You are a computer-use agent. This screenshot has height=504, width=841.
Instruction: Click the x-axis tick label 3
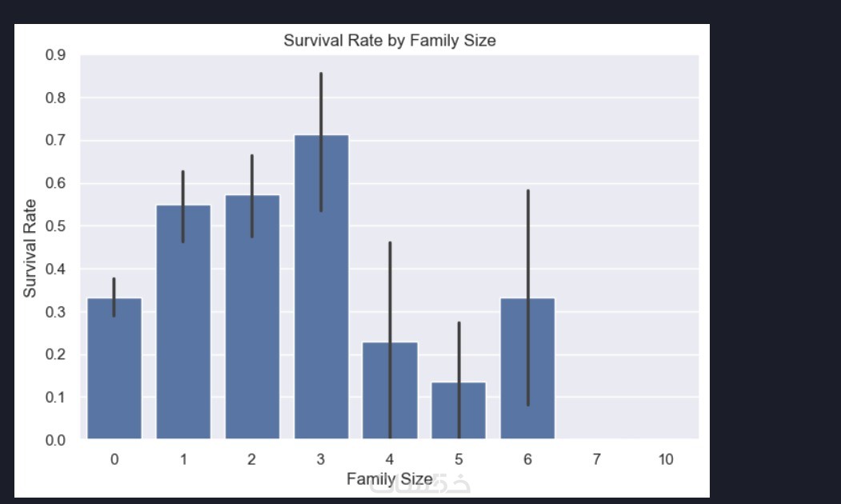[x=321, y=459]
